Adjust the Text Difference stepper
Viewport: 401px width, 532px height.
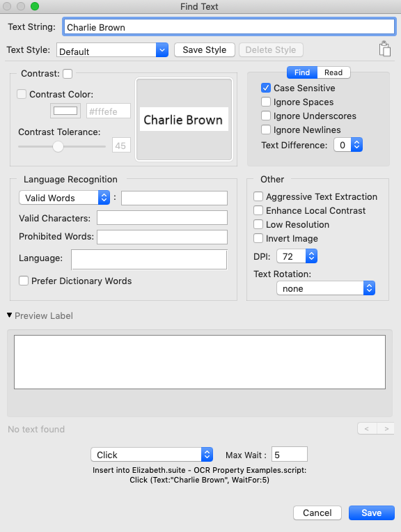pos(356,145)
